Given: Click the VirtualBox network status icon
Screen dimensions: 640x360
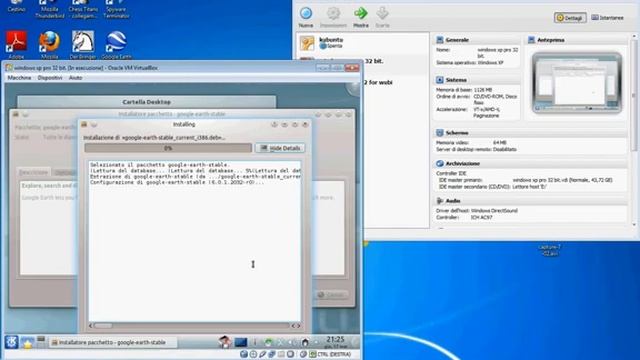Looking at the screenshot, I should (272, 354).
